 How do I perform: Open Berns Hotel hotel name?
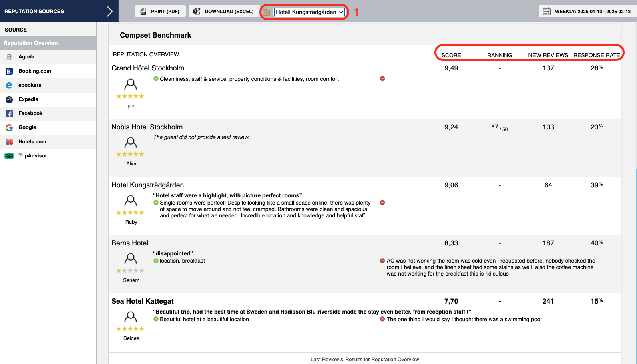[x=130, y=243]
